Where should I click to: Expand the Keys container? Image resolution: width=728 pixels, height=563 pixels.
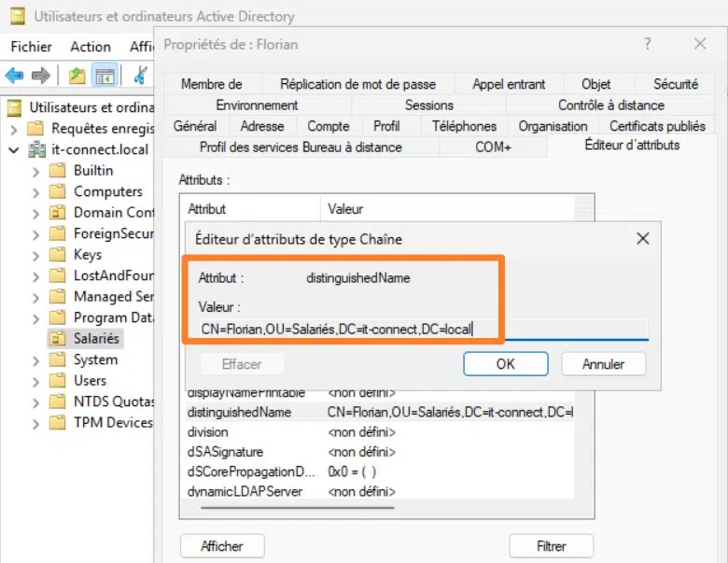pyautogui.click(x=35, y=256)
